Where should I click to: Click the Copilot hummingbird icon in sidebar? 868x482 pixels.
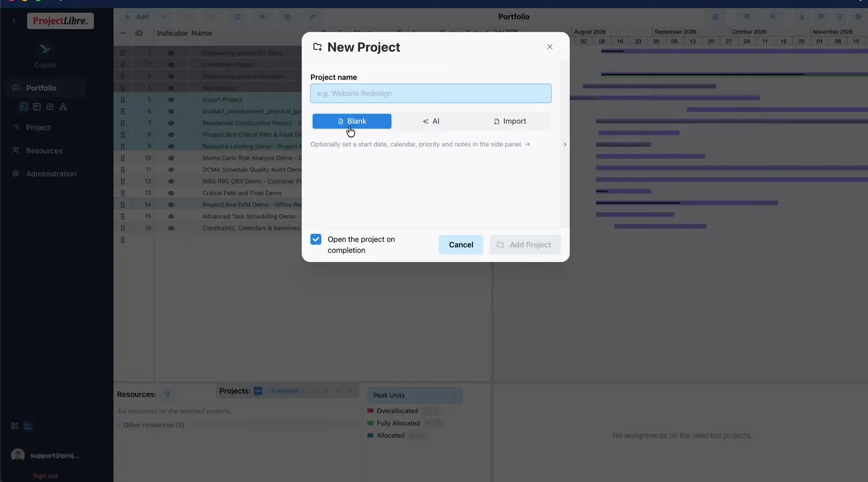pos(45,50)
